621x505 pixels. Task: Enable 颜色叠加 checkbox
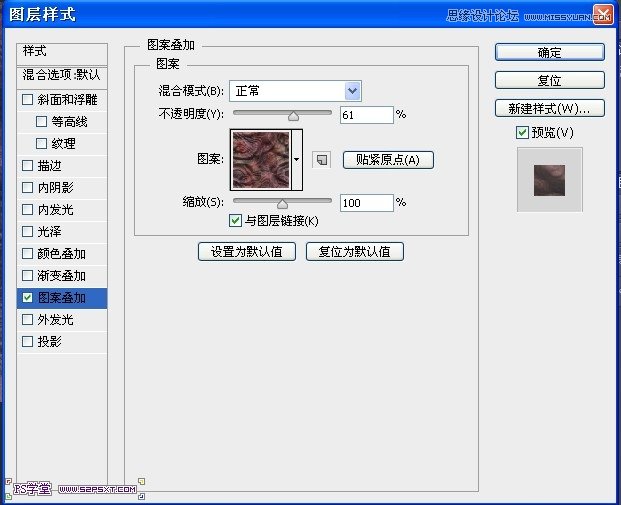(27, 253)
